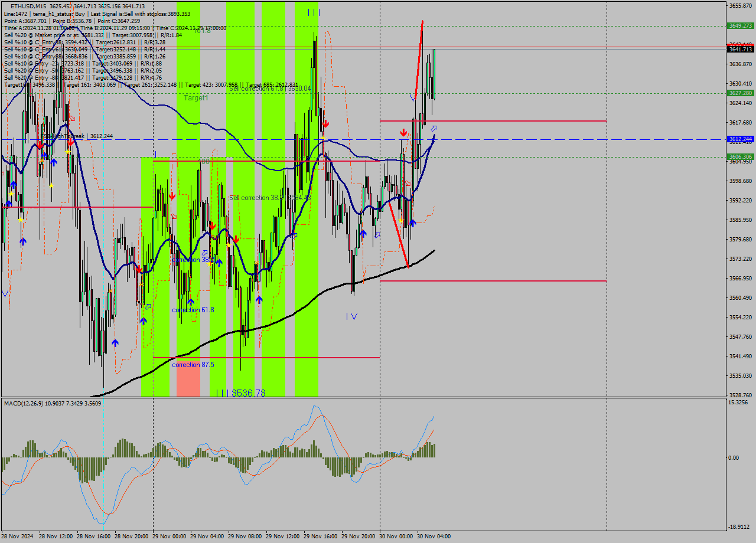Click the black 3641.713 current price tag
The image size is (756, 543).
[x=740, y=50]
